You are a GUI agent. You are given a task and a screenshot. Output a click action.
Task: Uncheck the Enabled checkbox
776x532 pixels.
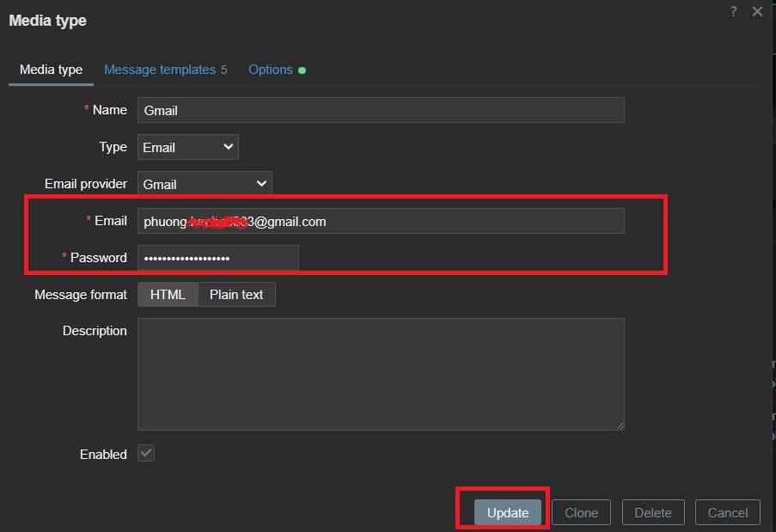146,454
